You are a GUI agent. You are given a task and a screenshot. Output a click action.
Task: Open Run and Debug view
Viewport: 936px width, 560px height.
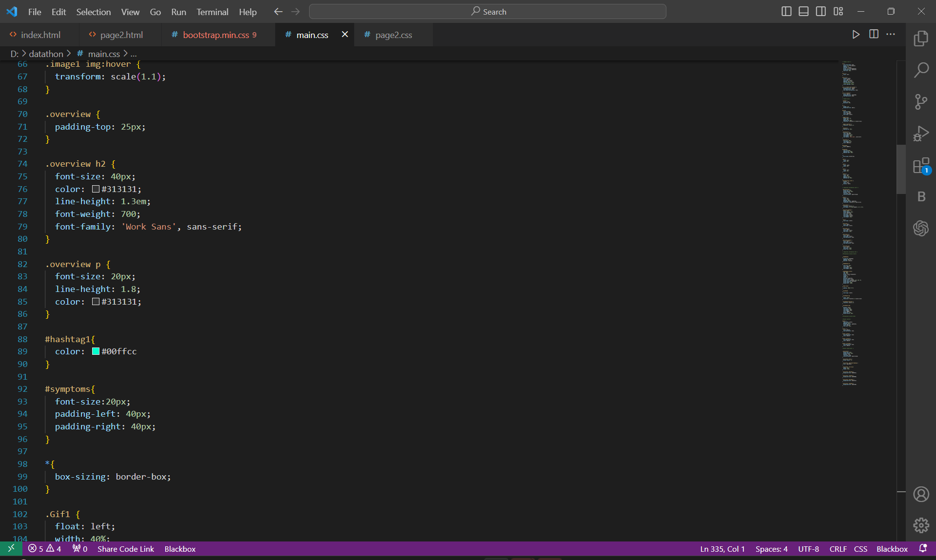[921, 134]
